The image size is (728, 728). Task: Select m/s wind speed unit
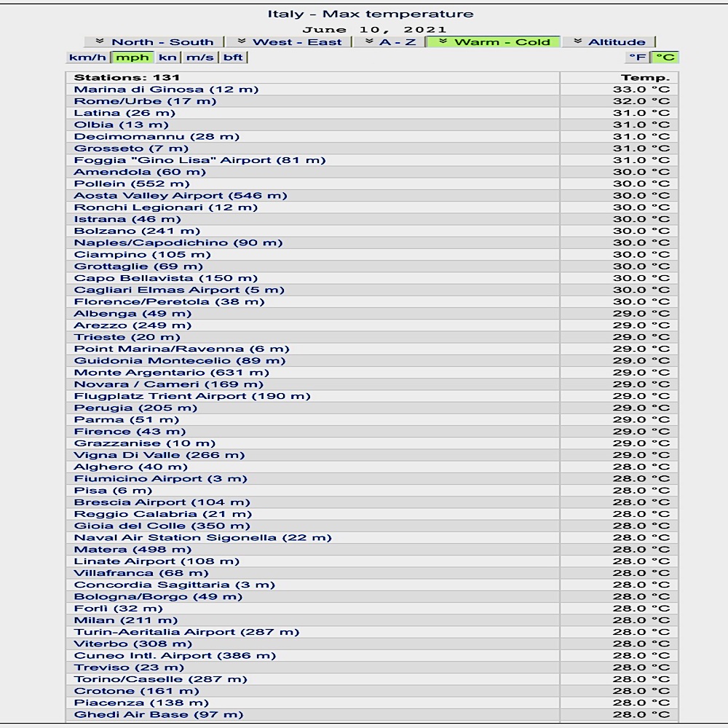[199, 58]
